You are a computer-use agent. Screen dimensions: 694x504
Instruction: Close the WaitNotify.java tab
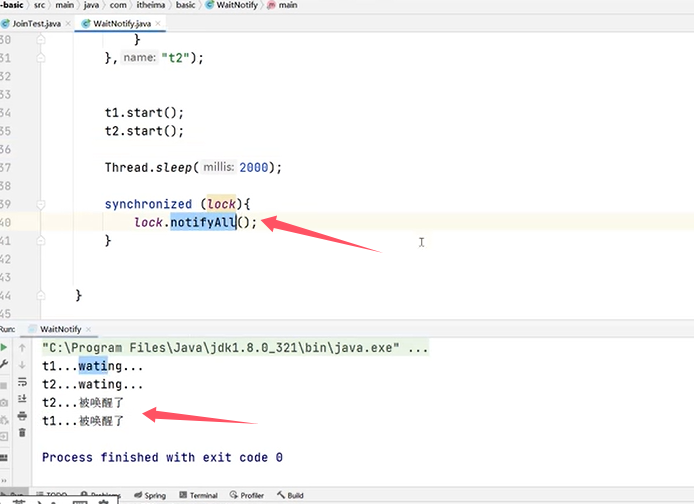point(158,23)
